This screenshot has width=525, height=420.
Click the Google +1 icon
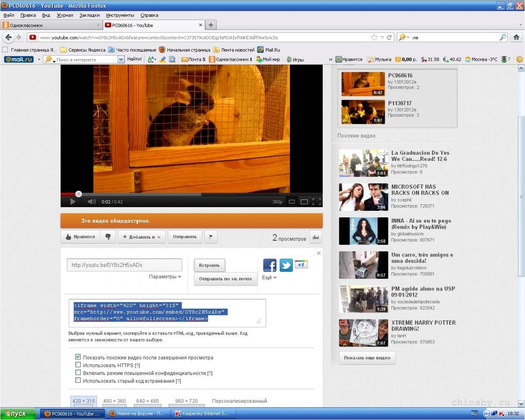coord(301,265)
